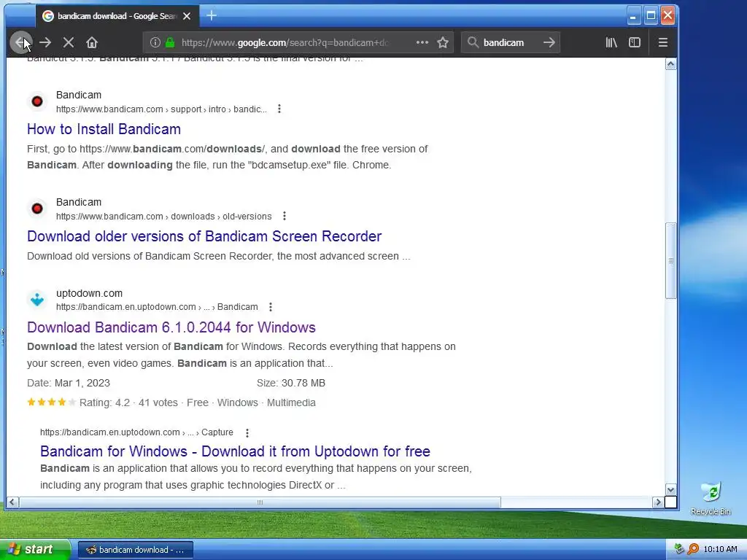Click the bandicam download taskbar button

(x=135, y=550)
